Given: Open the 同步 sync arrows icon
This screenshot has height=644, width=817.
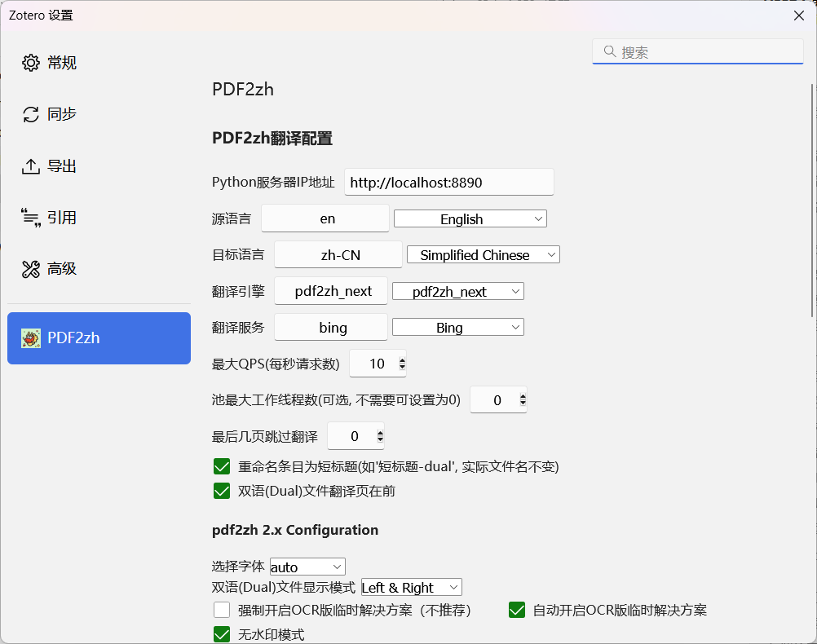Looking at the screenshot, I should (x=31, y=114).
